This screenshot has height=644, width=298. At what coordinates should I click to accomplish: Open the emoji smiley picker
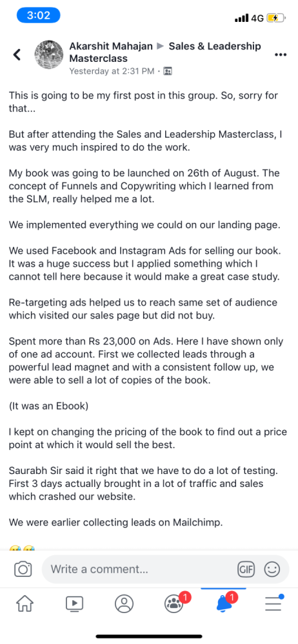pyautogui.click(x=272, y=569)
